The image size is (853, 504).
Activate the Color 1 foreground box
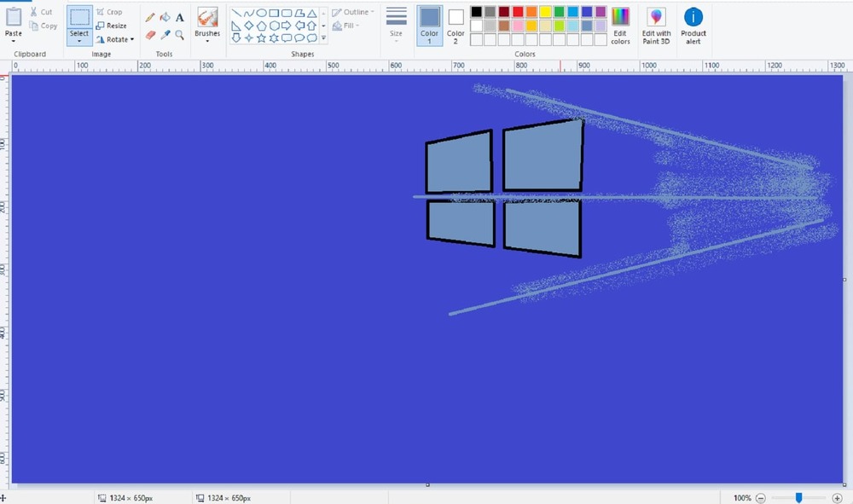point(429,21)
